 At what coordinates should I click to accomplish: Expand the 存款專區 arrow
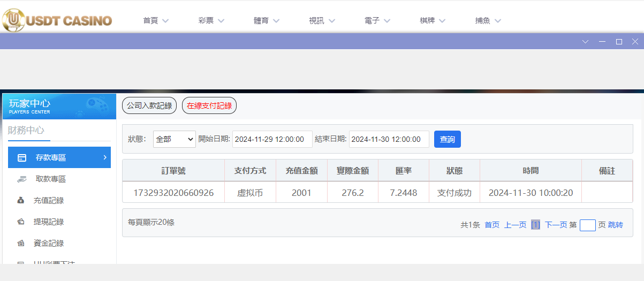pyautogui.click(x=104, y=157)
